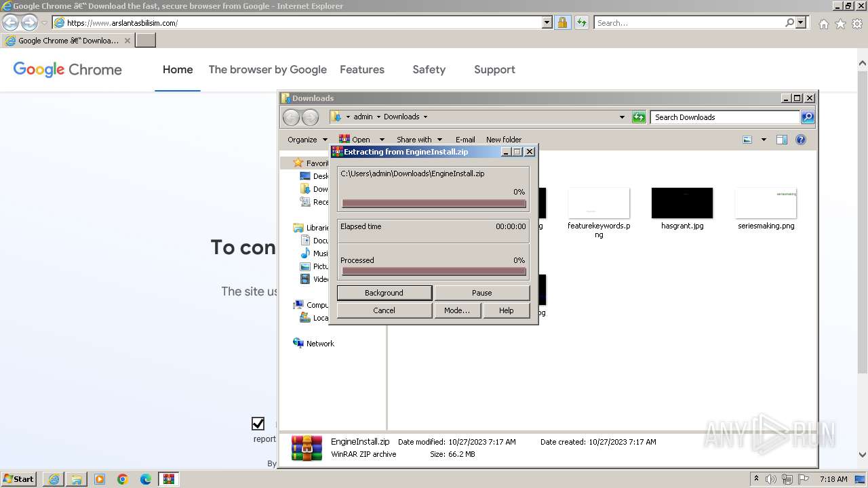
Task: Click the Search Downloads magnifier icon
Action: (808, 117)
